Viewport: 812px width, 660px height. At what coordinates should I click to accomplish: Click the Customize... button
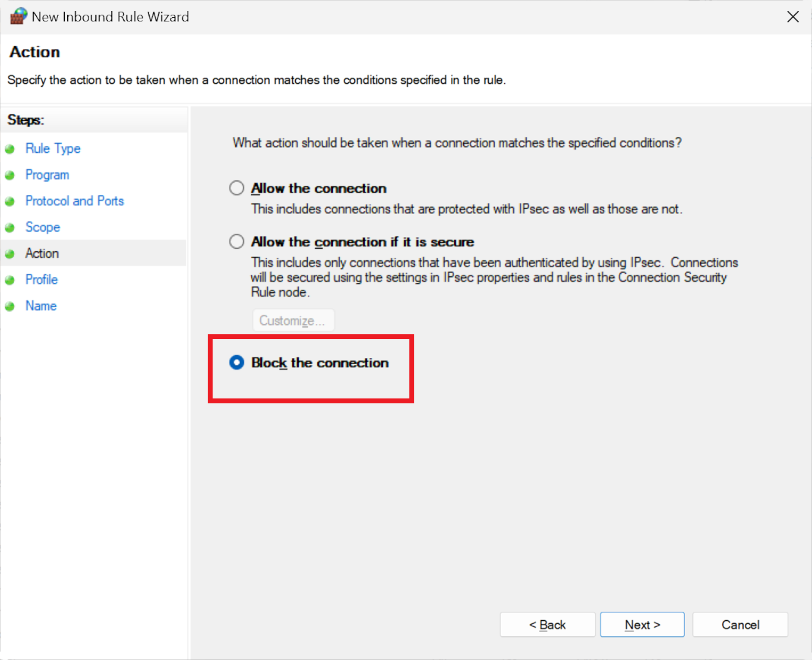point(293,321)
